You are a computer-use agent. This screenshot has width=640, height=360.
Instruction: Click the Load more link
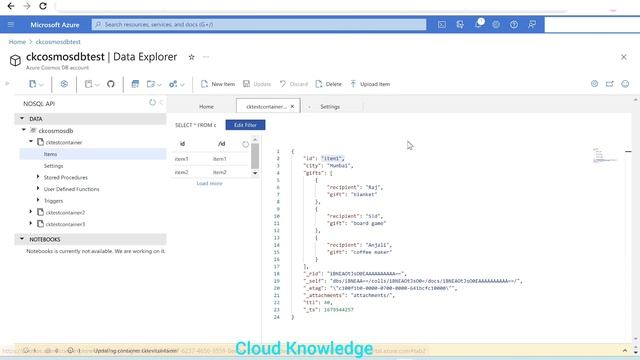coord(209,183)
